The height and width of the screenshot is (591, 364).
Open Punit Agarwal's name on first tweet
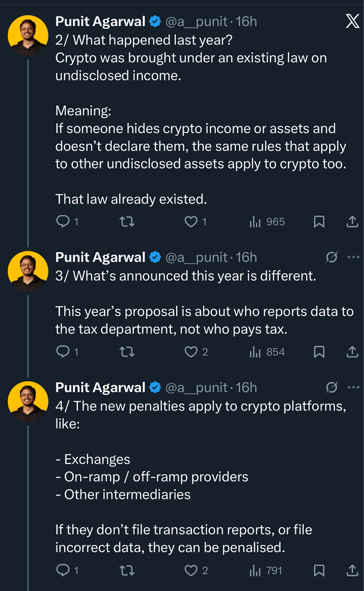click(x=100, y=21)
